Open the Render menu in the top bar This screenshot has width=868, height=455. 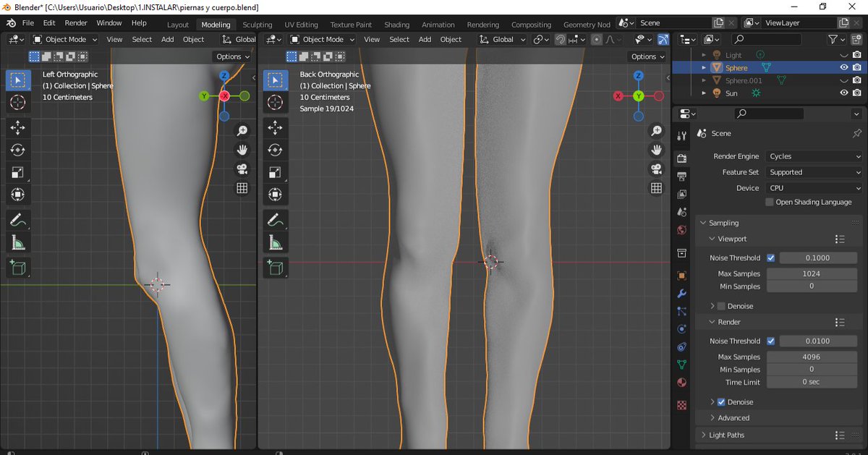click(76, 23)
